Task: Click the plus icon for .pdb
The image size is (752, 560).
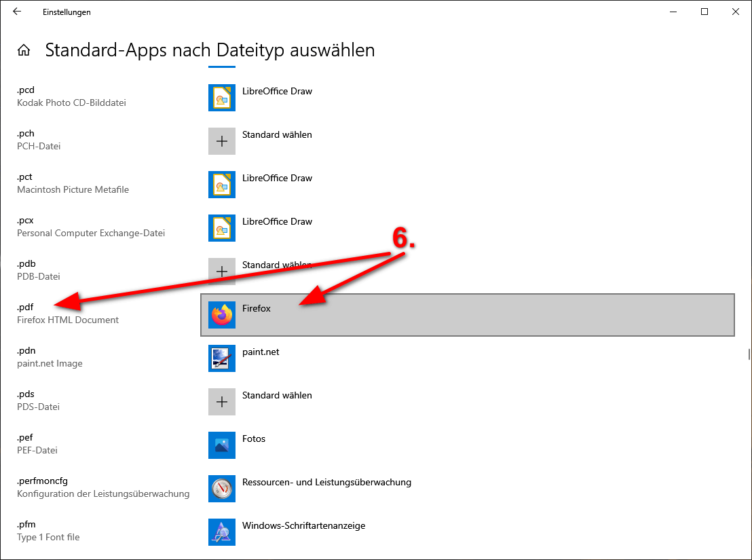Action: tap(221, 272)
